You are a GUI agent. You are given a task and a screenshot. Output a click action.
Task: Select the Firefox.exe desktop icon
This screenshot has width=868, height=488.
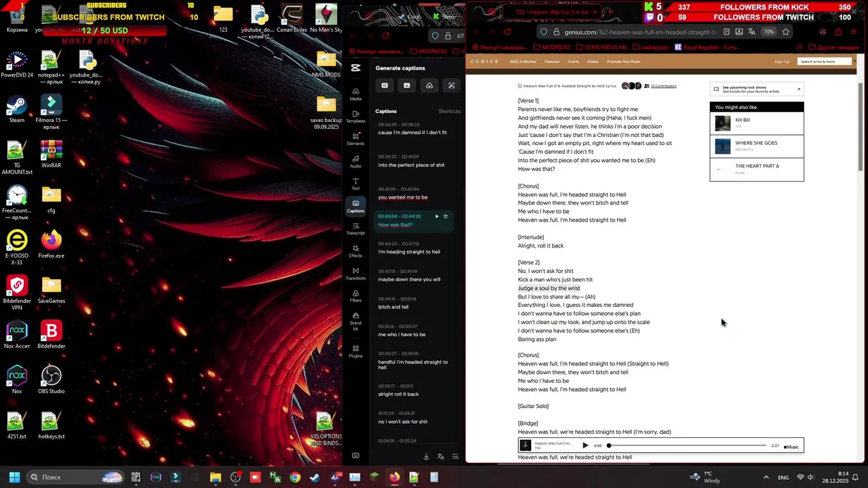[51, 245]
